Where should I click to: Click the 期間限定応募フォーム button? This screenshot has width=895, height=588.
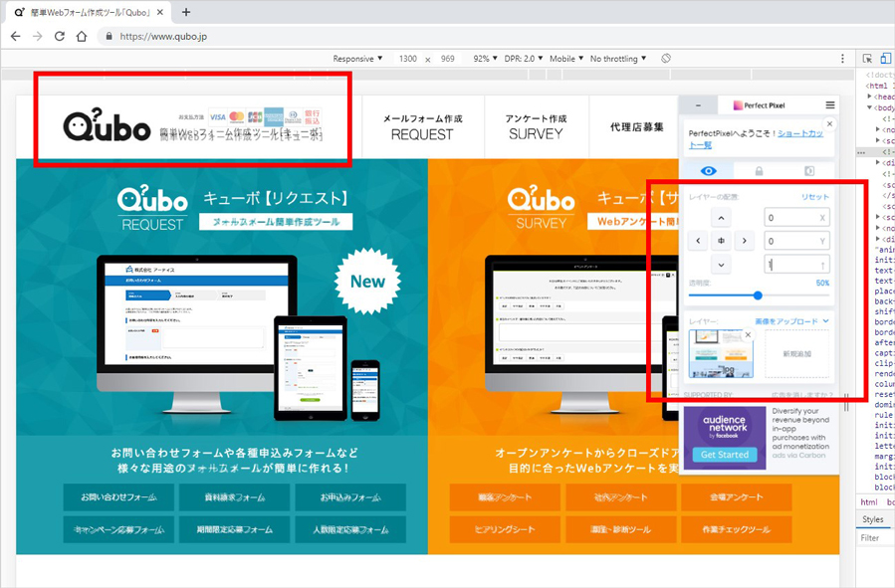click(235, 530)
